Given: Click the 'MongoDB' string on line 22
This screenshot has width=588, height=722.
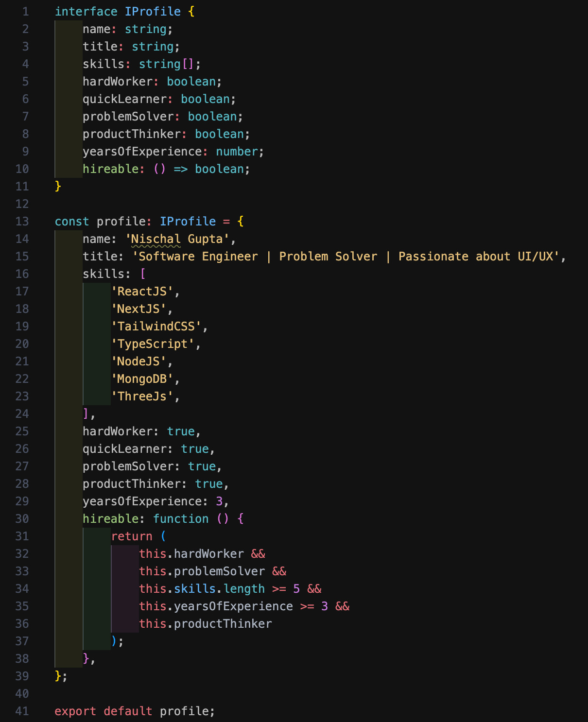Looking at the screenshot, I should pos(142,379).
